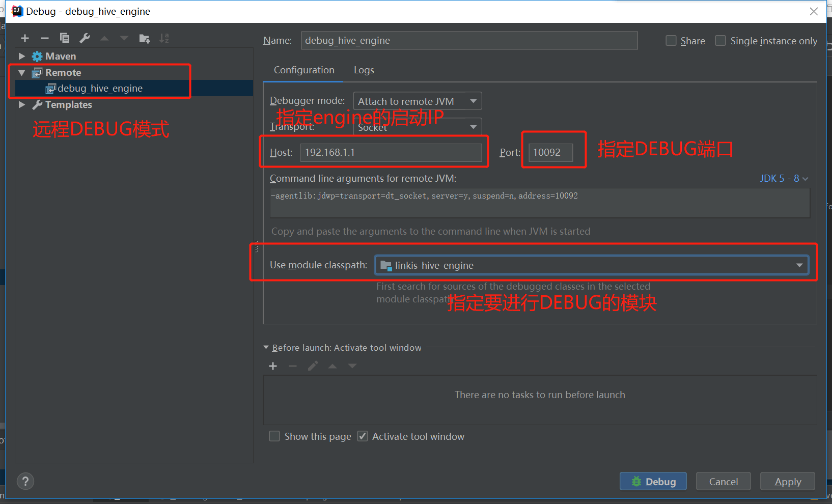Enable the Share checkbox
The height and width of the screenshot is (504, 832).
671,41
